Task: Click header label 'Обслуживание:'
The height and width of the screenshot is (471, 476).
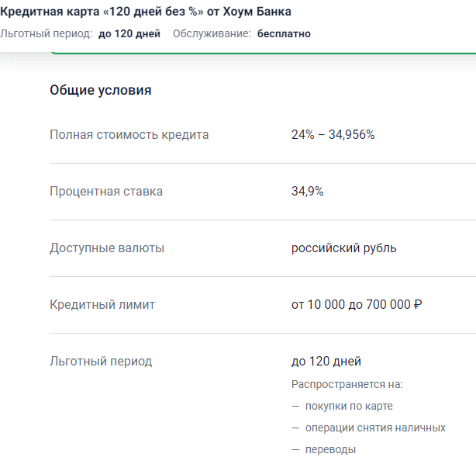Action: (212, 33)
